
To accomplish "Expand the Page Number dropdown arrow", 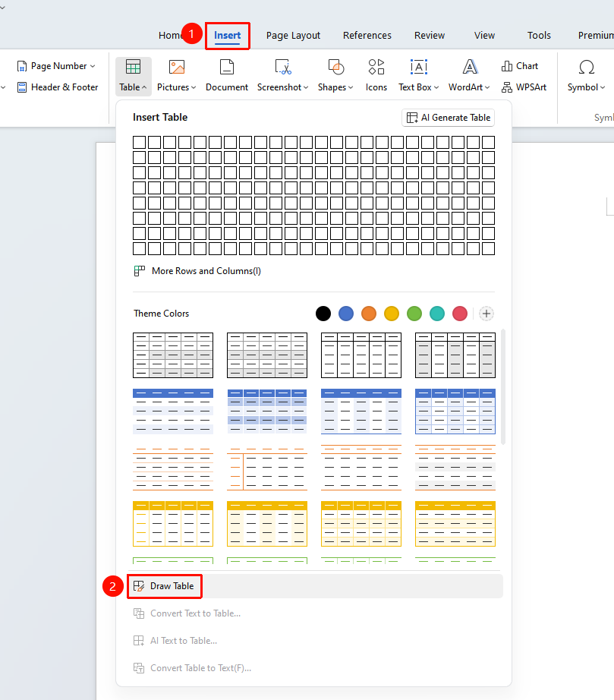I will tap(93, 66).
